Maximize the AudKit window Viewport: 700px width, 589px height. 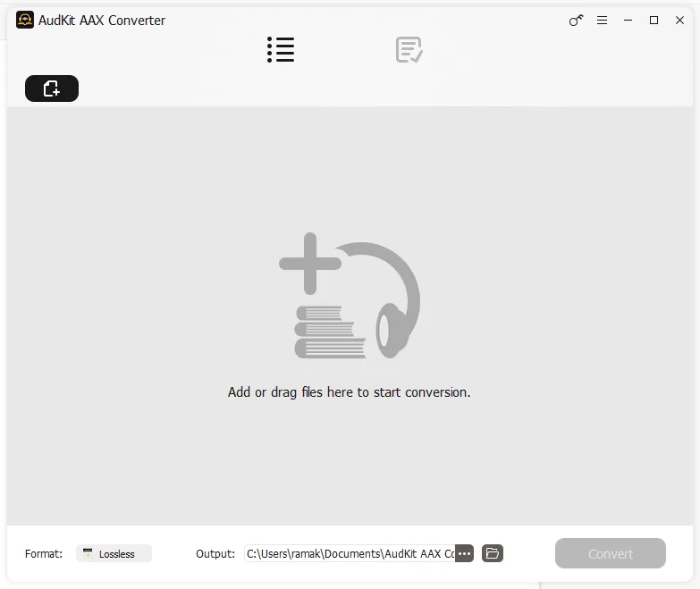point(654,20)
